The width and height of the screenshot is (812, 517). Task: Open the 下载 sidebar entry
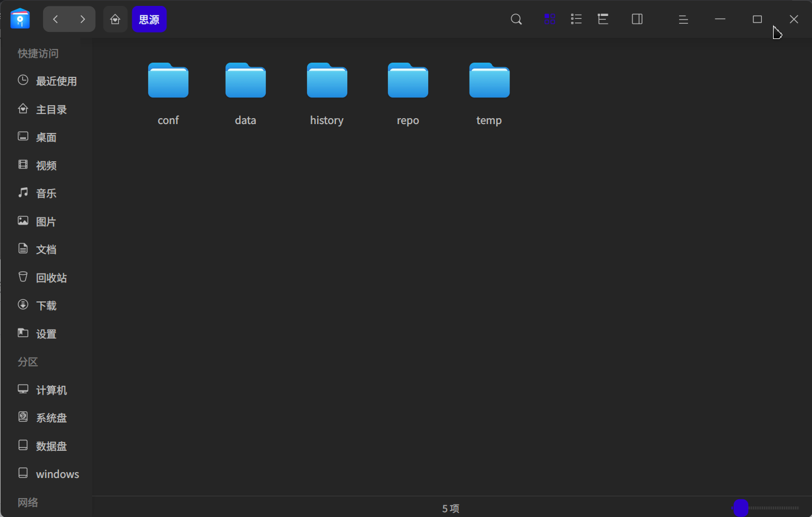click(x=46, y=305)
